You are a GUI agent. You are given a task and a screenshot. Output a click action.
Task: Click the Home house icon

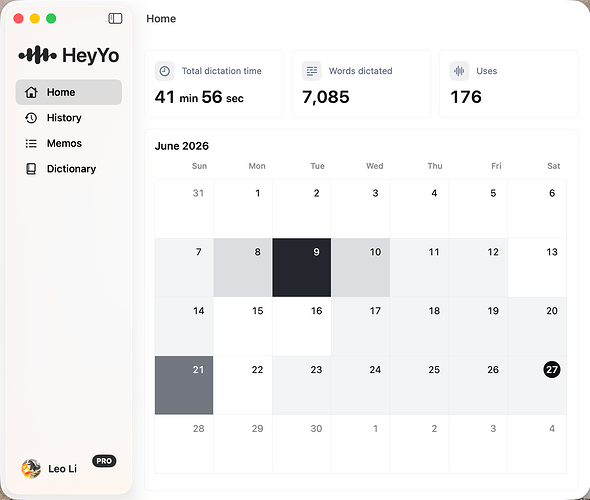coord(31,92)
